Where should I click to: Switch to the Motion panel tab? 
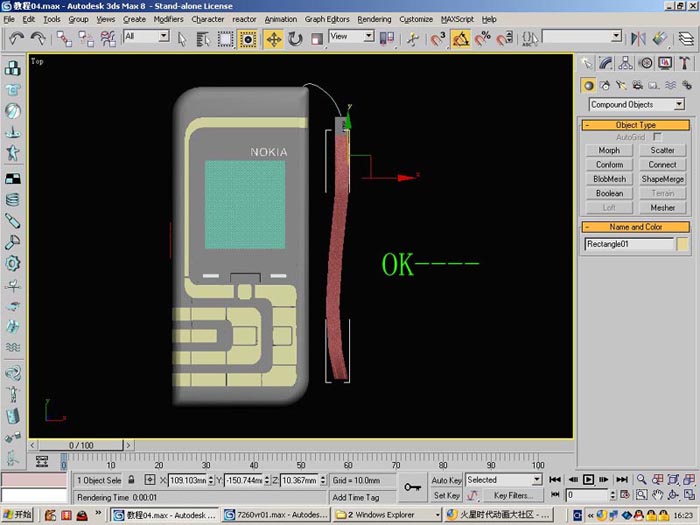(x=646, y=63)
